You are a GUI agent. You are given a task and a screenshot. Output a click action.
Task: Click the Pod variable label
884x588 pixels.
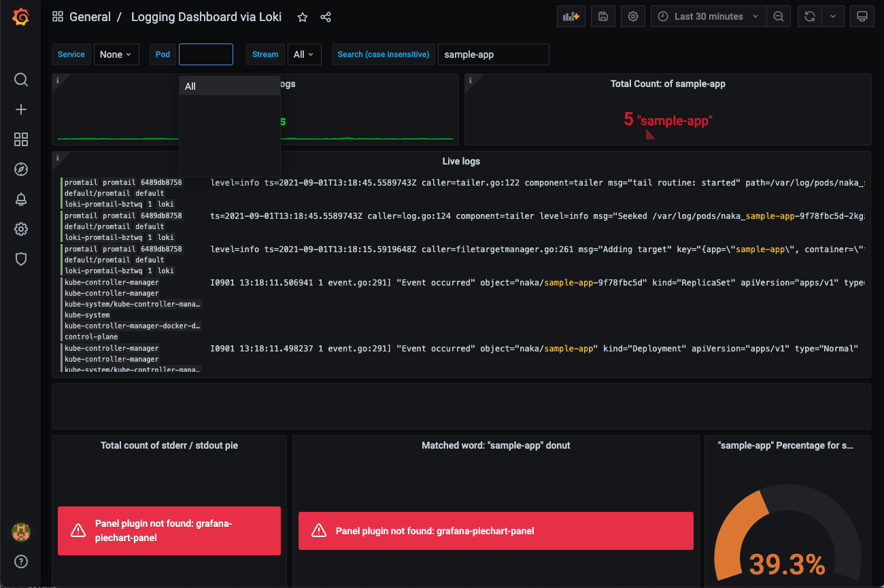163,54
